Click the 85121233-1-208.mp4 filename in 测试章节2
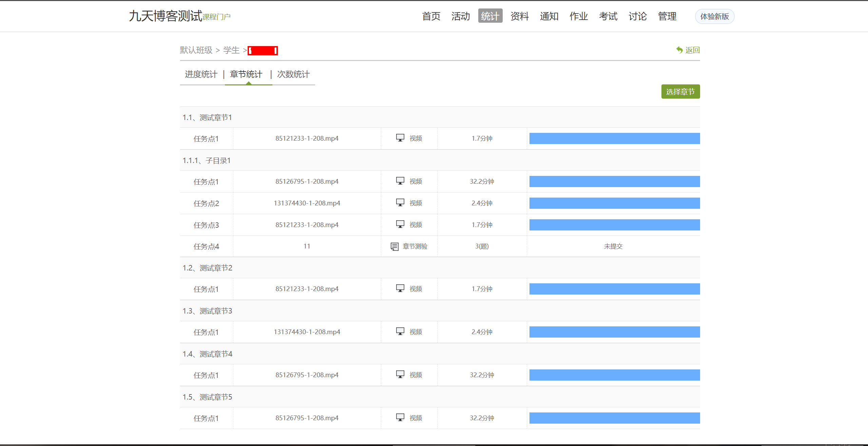This screenshot has height=446, width=868. (x=307, y=288)
